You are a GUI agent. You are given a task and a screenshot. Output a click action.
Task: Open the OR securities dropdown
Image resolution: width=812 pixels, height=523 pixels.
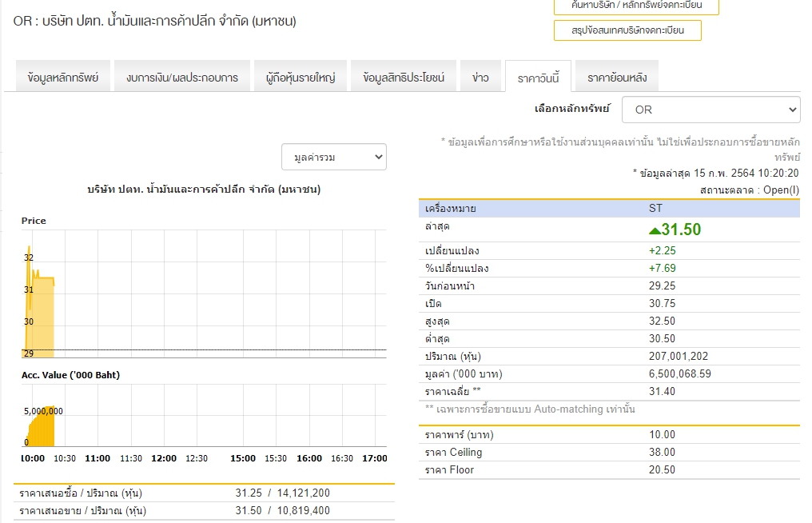tap(711, 110)
